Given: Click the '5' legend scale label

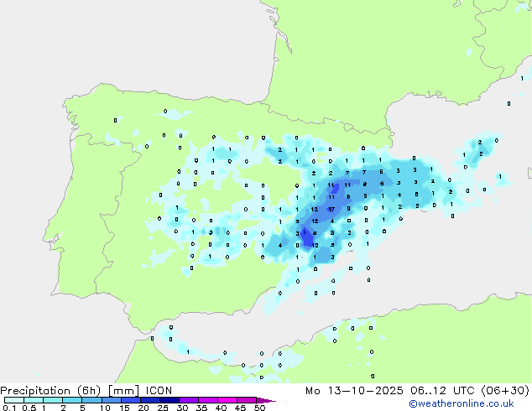Looking at the screenshot, I should 82,408.
